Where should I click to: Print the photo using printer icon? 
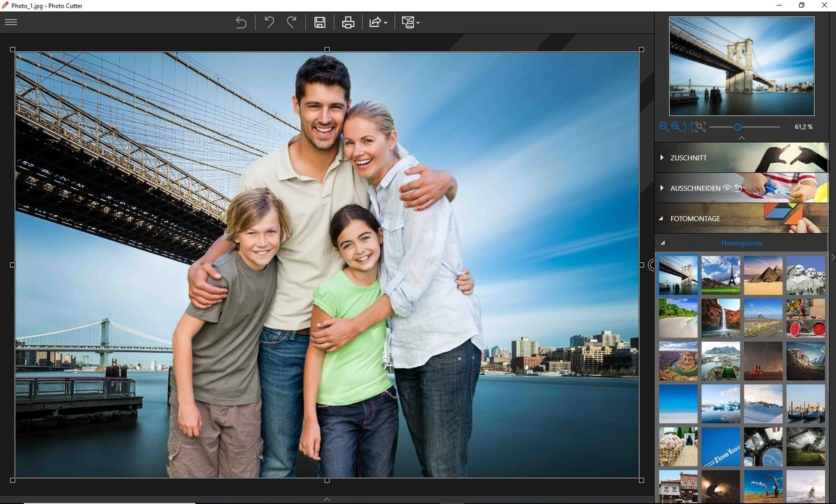point(348,22)
